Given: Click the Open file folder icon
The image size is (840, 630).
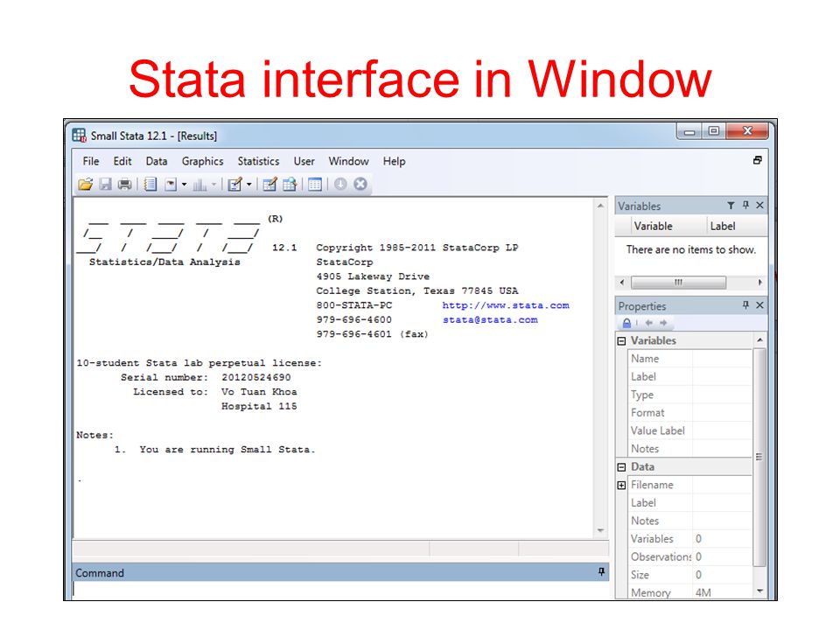Looking at the screenshot, I should (85, 185).
